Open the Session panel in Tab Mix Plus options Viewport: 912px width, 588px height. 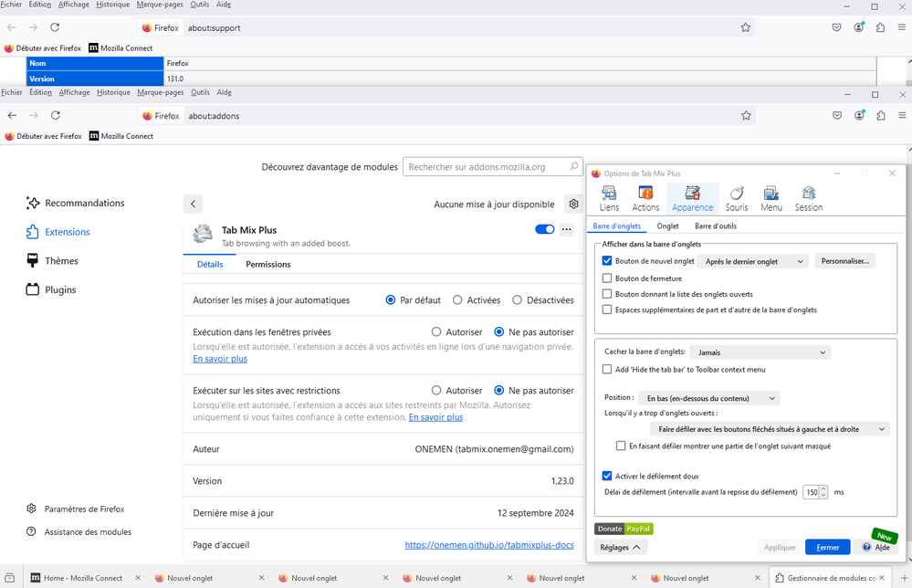pos(809,198)
